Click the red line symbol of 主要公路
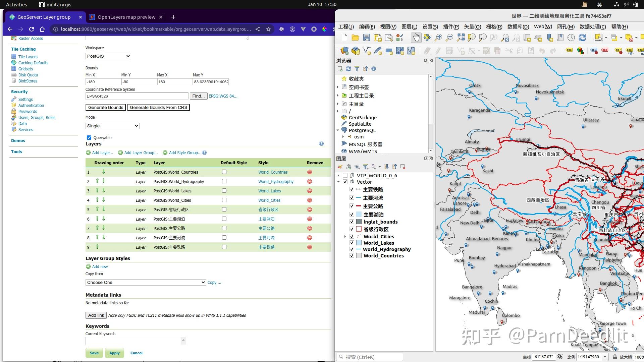Screen dimensions: 644x362 [359, 206]
